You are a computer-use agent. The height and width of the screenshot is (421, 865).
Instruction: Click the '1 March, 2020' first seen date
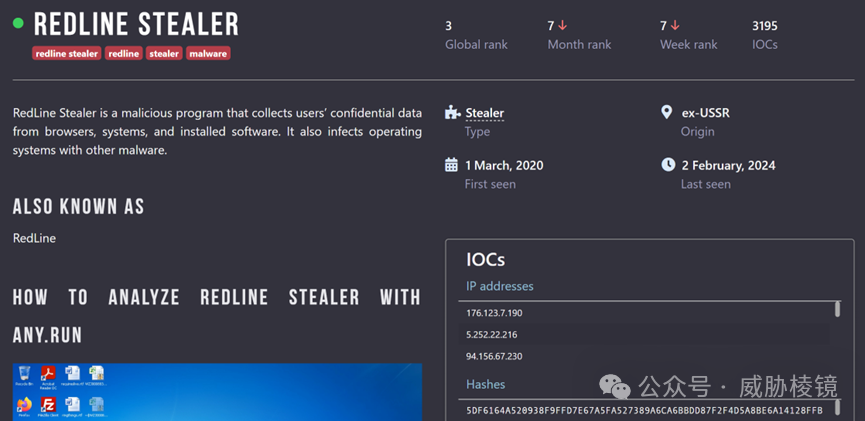click(x=504, y=166)
